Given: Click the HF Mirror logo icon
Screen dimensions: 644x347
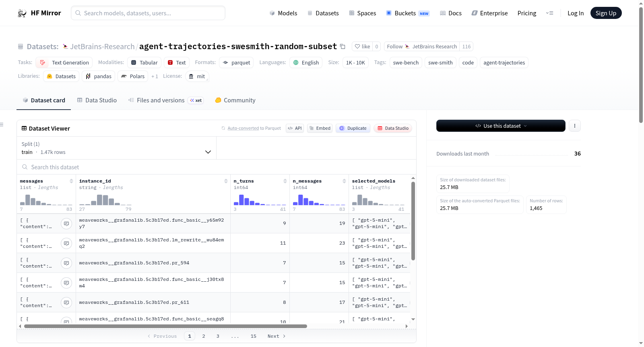Looking at the screenshot, I should point(22,13).
